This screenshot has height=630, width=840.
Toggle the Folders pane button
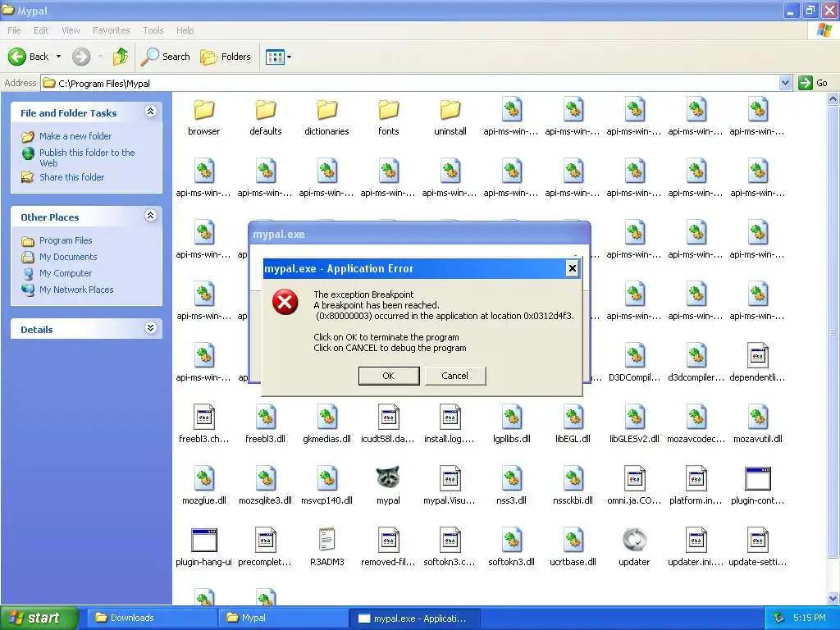(226, 57)
